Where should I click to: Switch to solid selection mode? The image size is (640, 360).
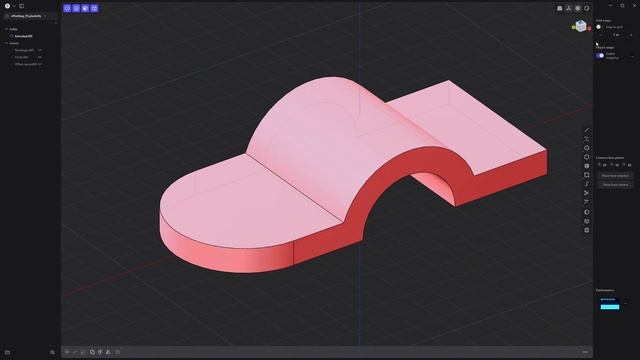coord(94,8)
